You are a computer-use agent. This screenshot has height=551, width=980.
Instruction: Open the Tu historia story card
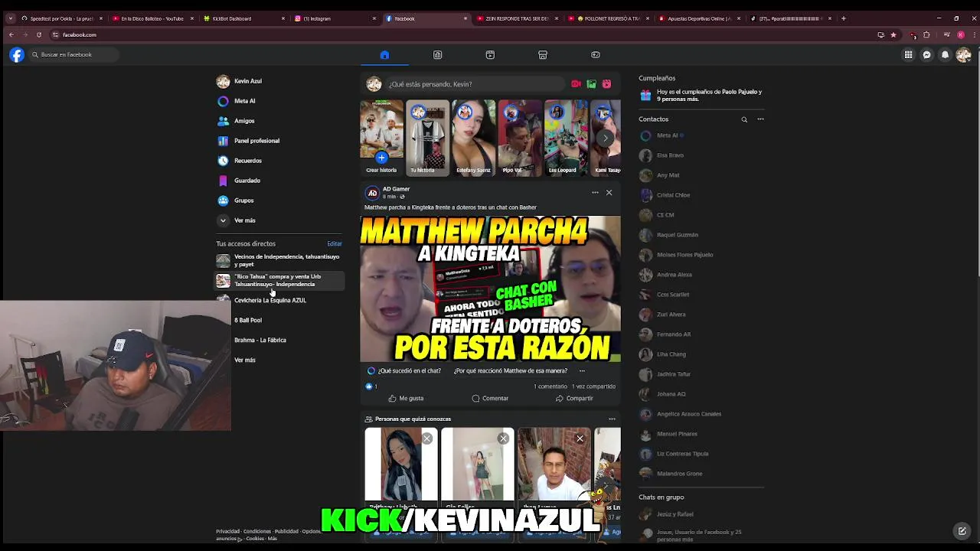point(427,138)
